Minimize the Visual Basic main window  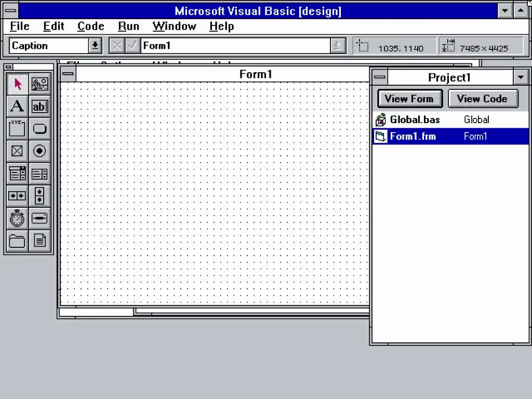505,10
